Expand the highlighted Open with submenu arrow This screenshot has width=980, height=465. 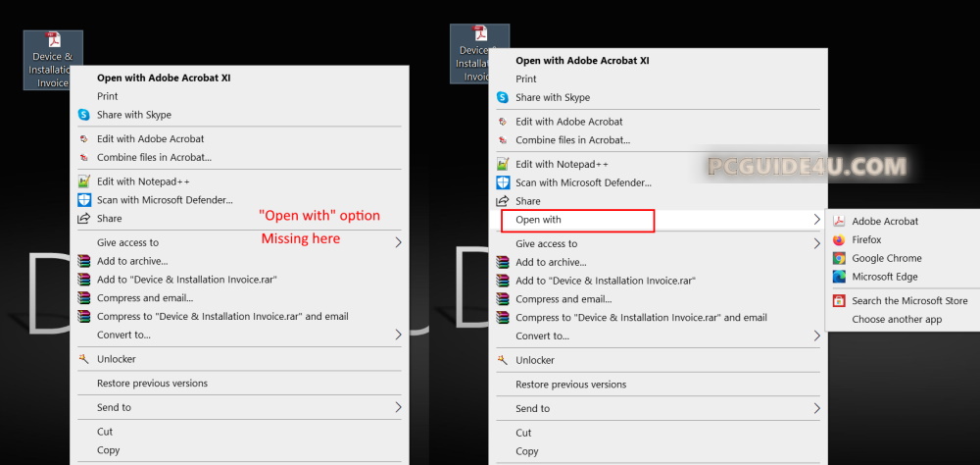tap(816, 220)
